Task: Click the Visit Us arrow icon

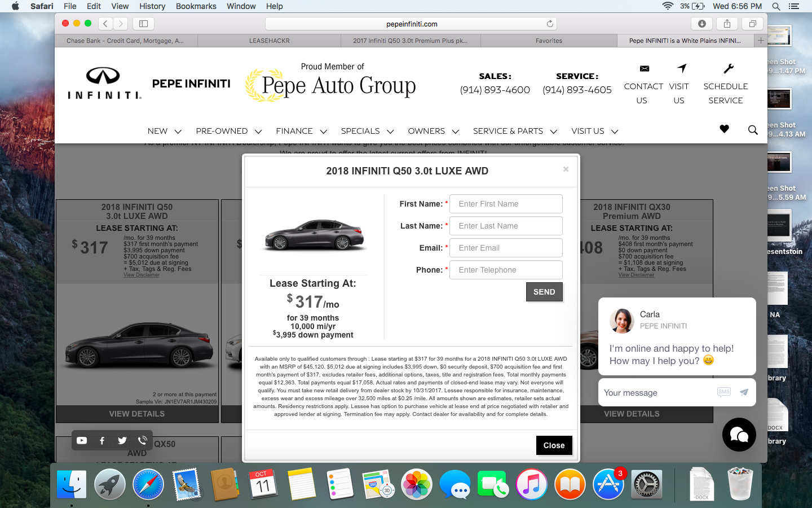Action: pos(682,68)
